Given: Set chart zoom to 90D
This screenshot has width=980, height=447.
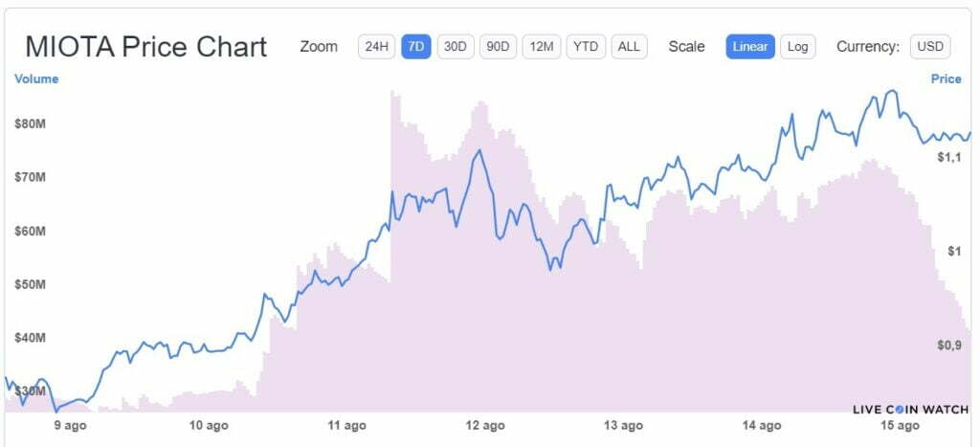Looking at the screenshot, I should pos(498,46).
